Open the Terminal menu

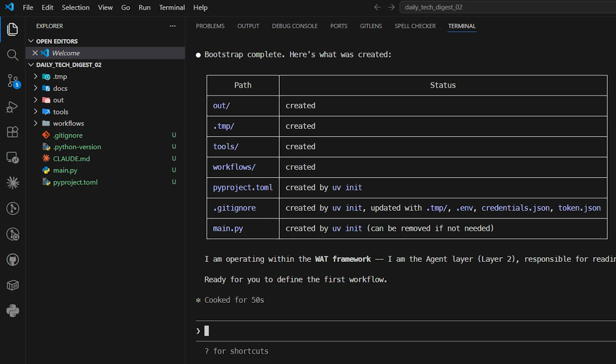pos(171,7)
